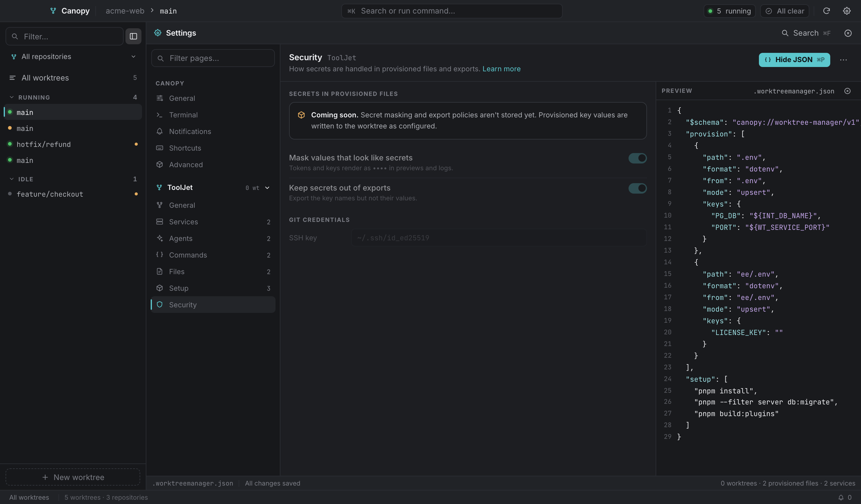Click the search magnifier icon near Search

[785, 33]
